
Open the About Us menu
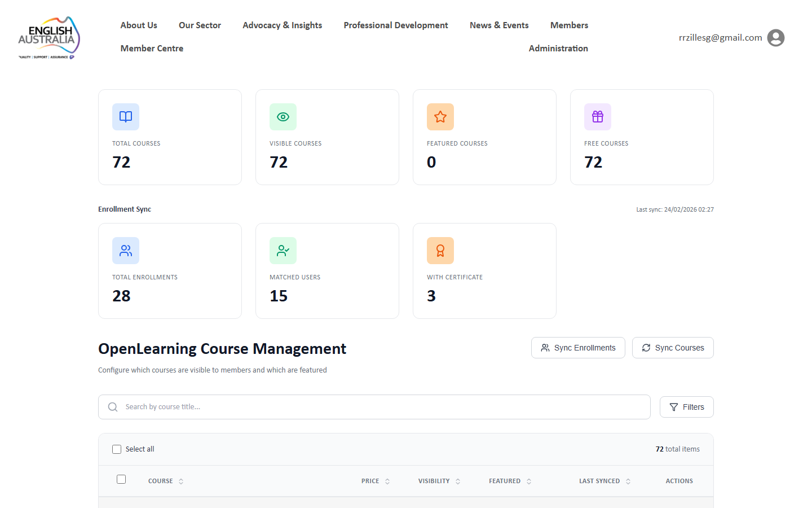tap(139, 25)
